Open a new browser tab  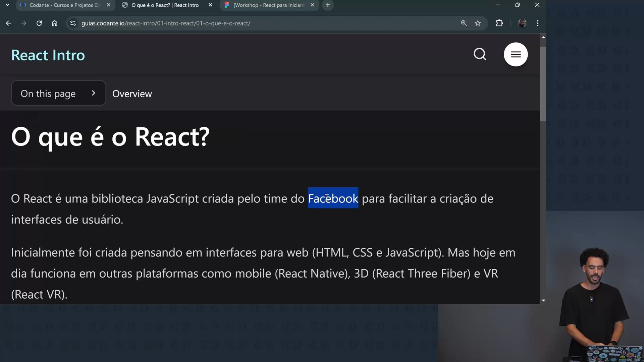click(328, 5)
